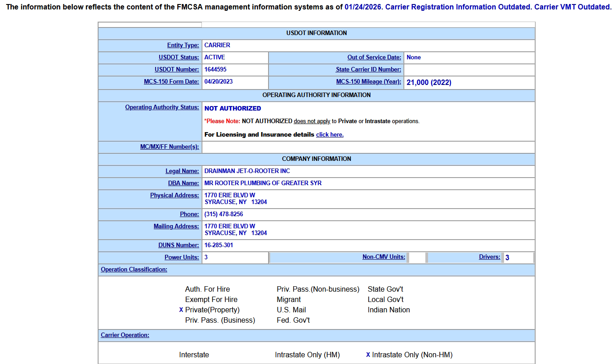
Task: Click the Operation Classification heading link
Action: coord(134,270)
